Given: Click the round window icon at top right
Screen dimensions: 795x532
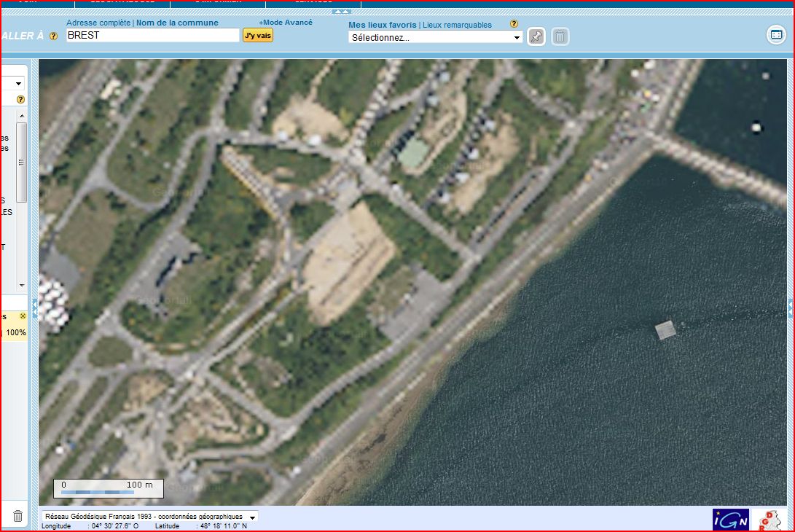Looking at the screenshot, I should click(x=776, y=34).
